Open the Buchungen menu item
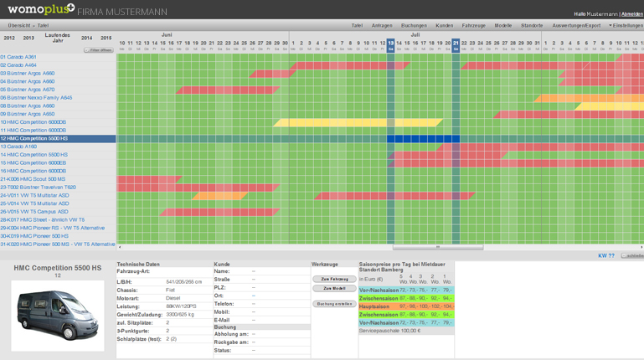The image size is (644, 360). pyautogui.click(x=414, y=25)
